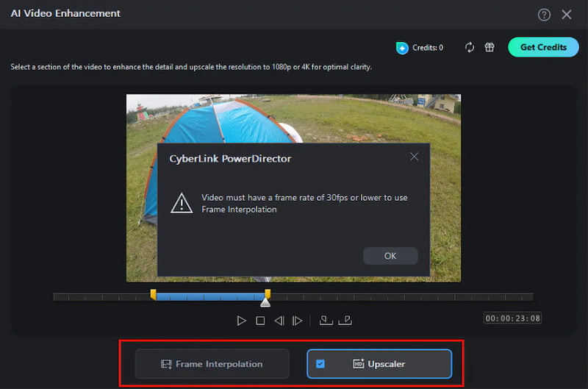The height and width of the screenshot is (389, 588).
Task: Open the gift box rewards icon
Action: (x=490, y=47)
